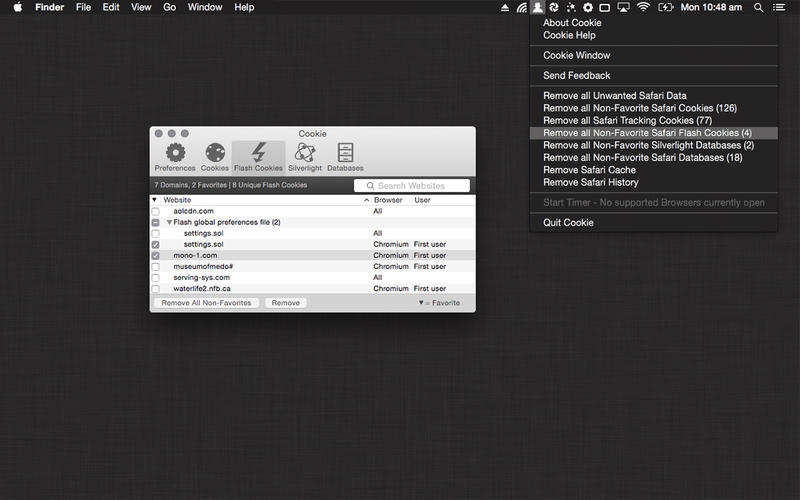Sort by the Website column header
Image resolution: width=800 pixels, height=500 pixels.
177,200
